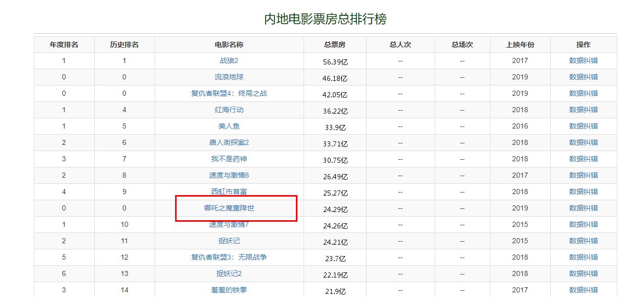Open the 唐人街探案2 movie link
Image resolution: width=644 pixels, height=297 pixels.
(229, 142)
